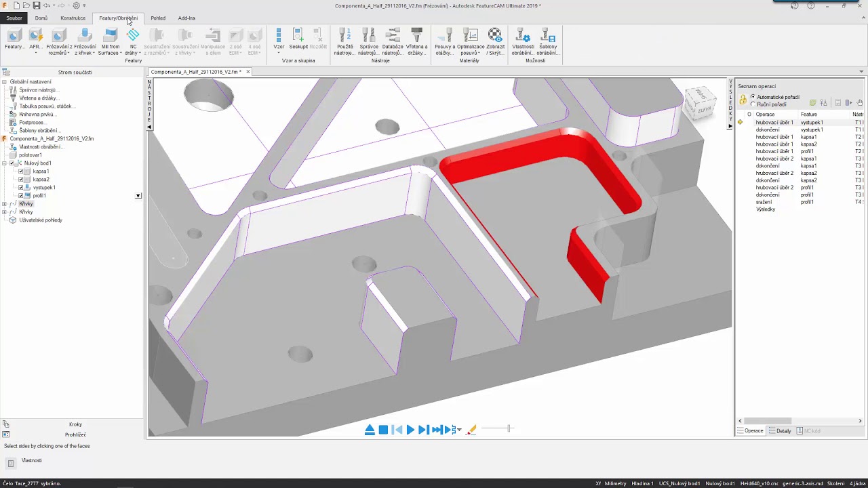Open Správce nástrojů in the ribbon

369,41
